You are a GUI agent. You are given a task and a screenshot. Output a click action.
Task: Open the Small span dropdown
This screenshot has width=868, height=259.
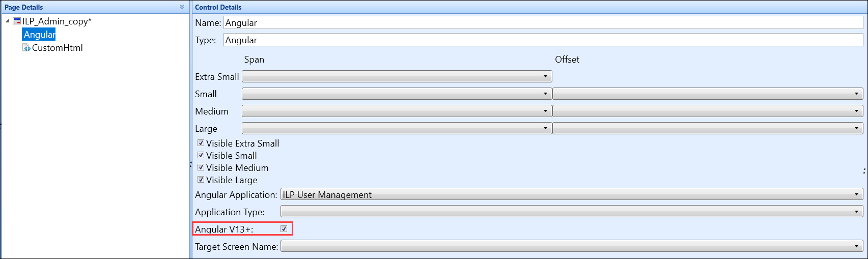pos(397,94)
